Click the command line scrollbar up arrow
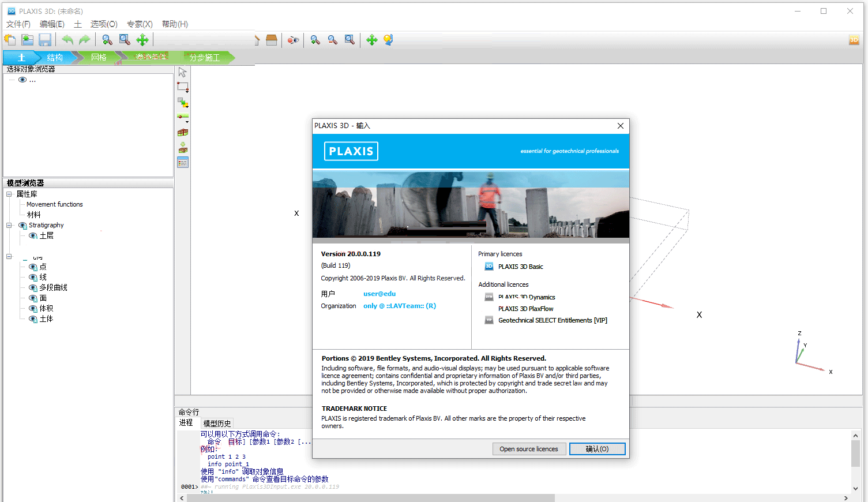Image resolution: width=868 pixels, height=502 pixels. click(x=855, y=436)
